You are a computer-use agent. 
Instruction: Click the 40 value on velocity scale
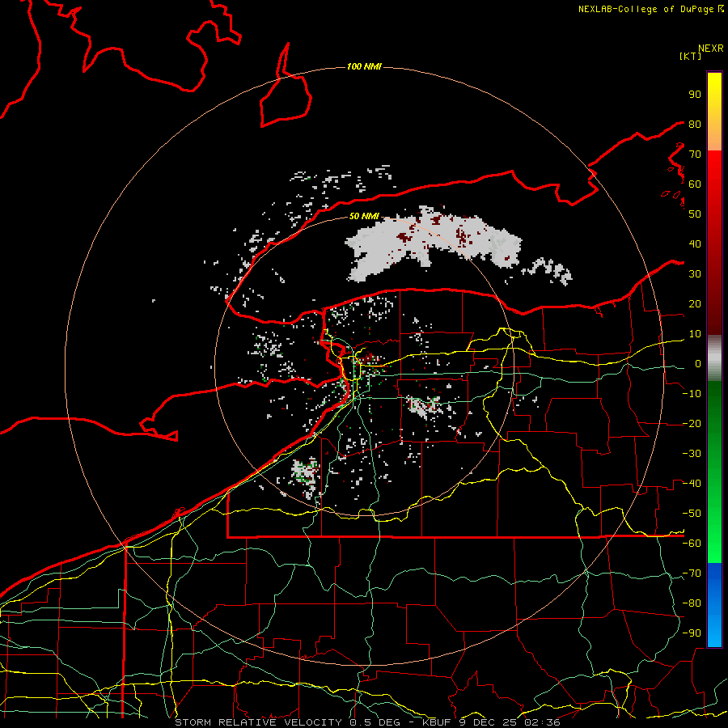695,244
